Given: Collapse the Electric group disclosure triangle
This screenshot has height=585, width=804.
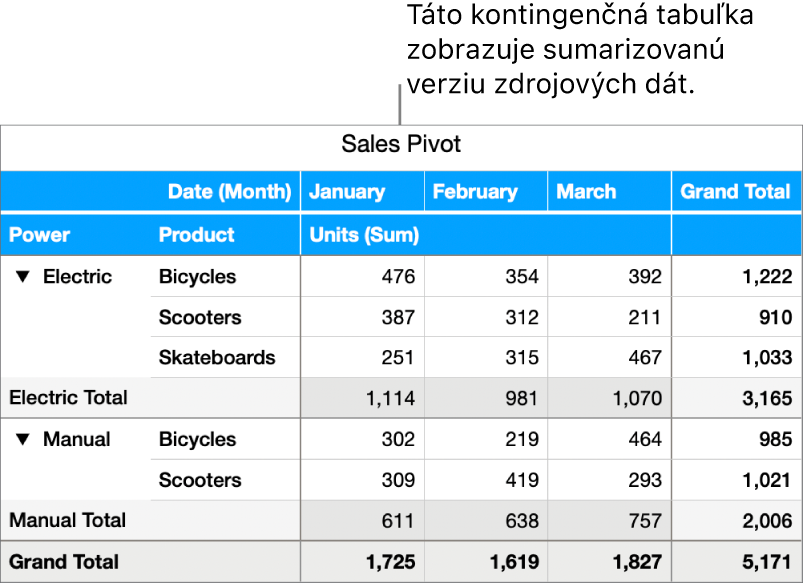Looking at the screenshot, I should coord(22,277).
